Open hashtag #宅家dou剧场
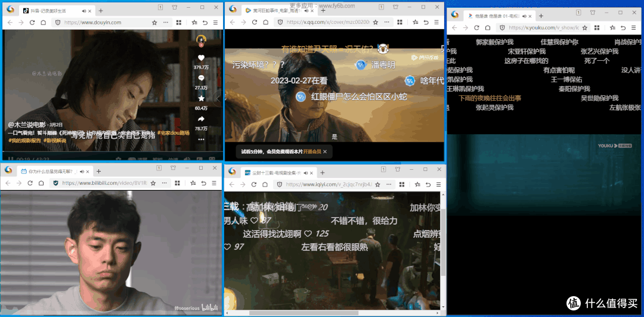The height and width of the screenshot is (317, 644). tap(174, 133)
